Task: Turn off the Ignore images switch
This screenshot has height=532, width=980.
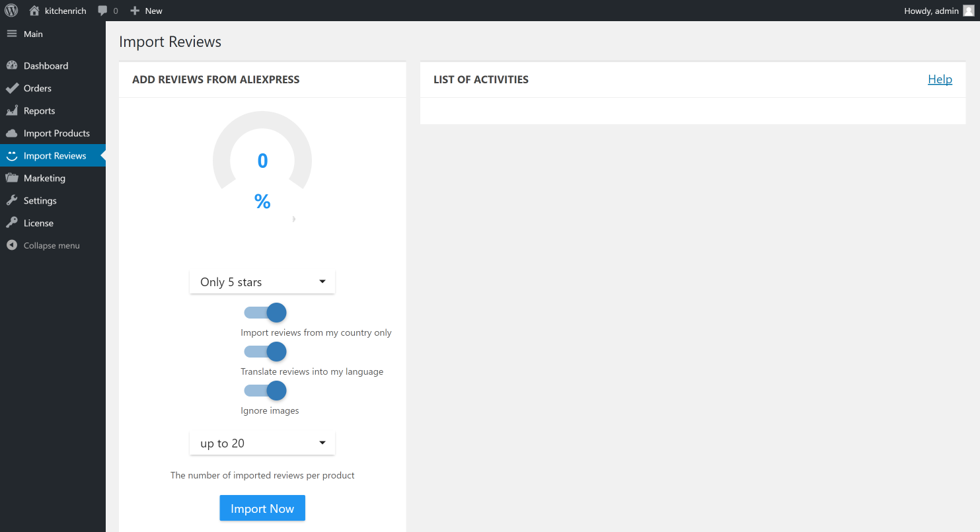Action: pos(265,391)
